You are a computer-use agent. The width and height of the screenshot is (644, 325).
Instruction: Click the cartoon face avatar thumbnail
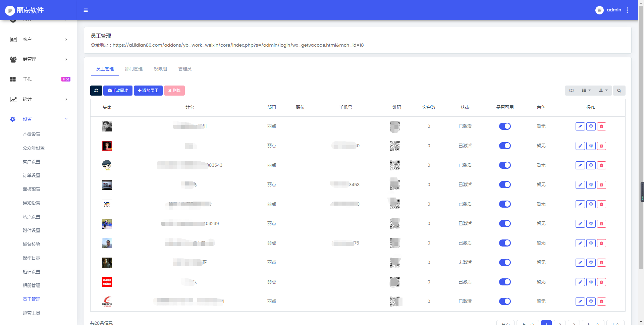pyautogui.click(x=107, y=165)
